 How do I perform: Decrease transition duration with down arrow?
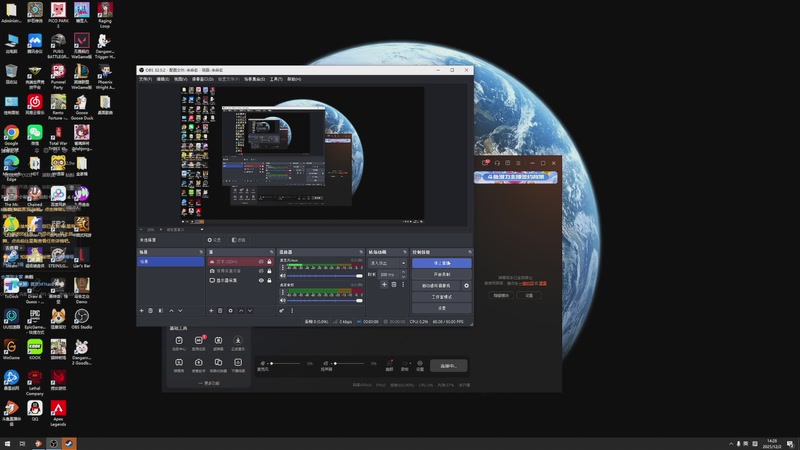(404, 277)
